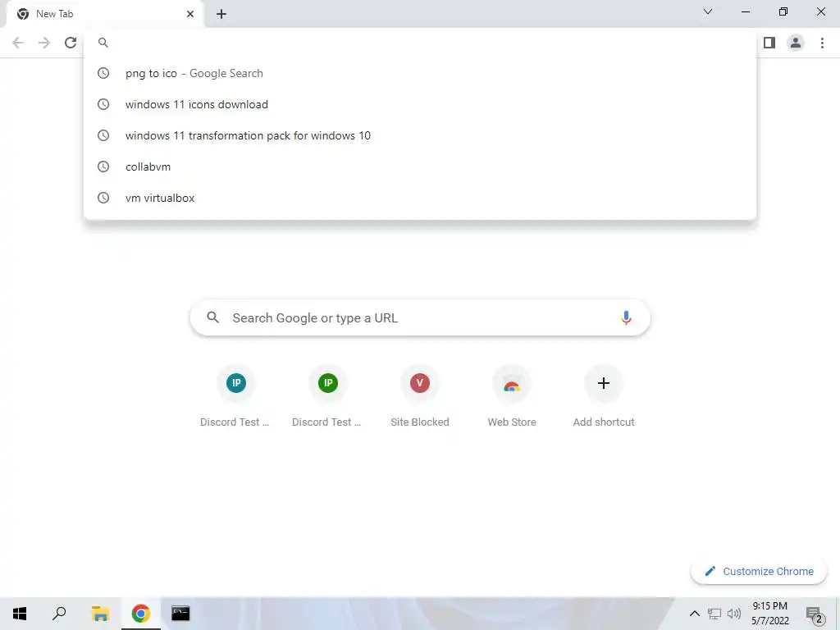This screenshot has width=840, height=630.
Task: Open the Site Blocked shortcut
Action: click(419, 396)
